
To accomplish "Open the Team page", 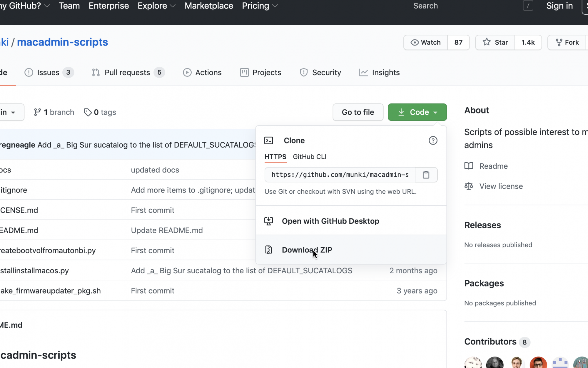I will pyautogui.click(x=69, y=6).
